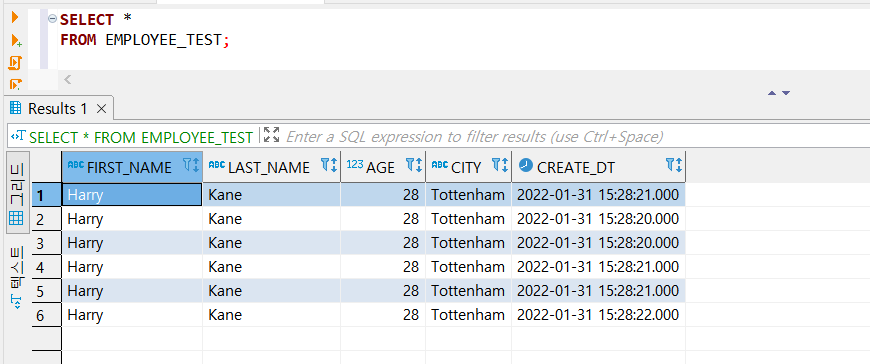Click the table icon on Results 1 tab
Image resolution: width=870 pixels, height=364 pixels.
click(x=16, y=108)
